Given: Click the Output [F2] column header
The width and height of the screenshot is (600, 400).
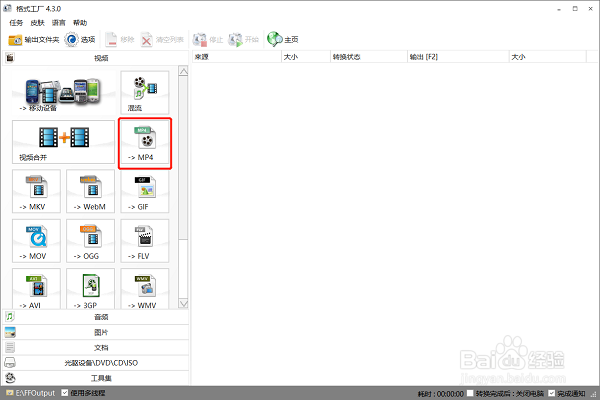Looking at the screenshot, I should (458, 57).
